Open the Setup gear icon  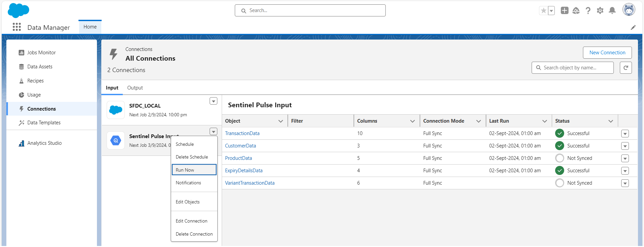(600, 11)
